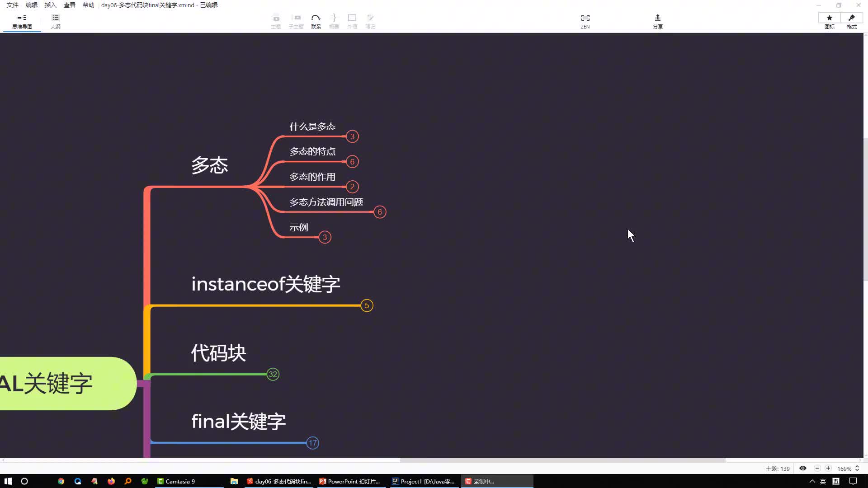Open the Camtasia 9 taskbar window

pos(189,481)
